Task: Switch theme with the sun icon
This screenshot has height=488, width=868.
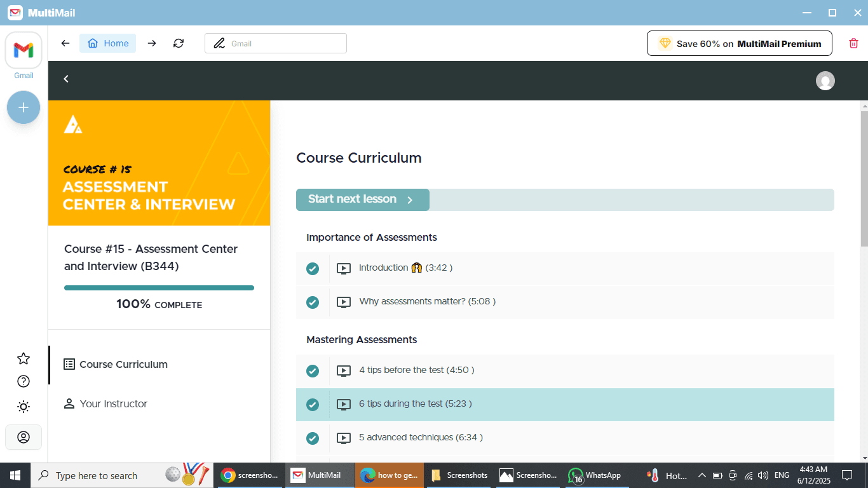Action: point(24,407)
